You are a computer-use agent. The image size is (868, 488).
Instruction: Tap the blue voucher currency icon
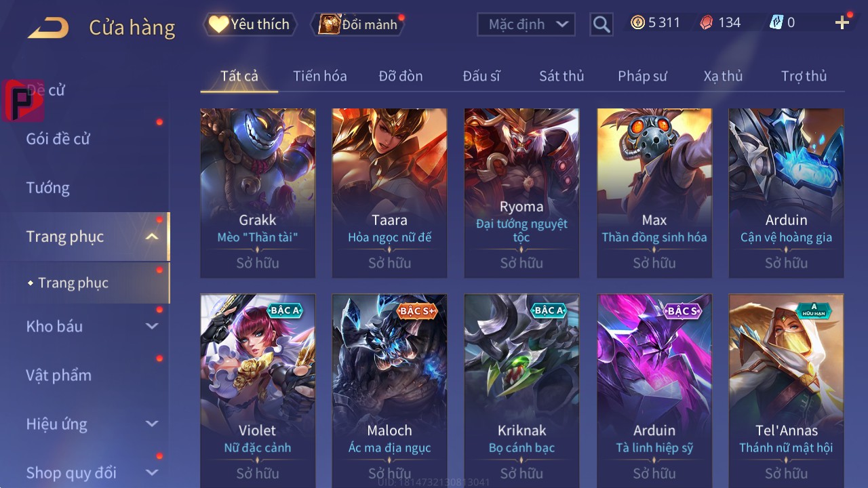click(776, 23)
